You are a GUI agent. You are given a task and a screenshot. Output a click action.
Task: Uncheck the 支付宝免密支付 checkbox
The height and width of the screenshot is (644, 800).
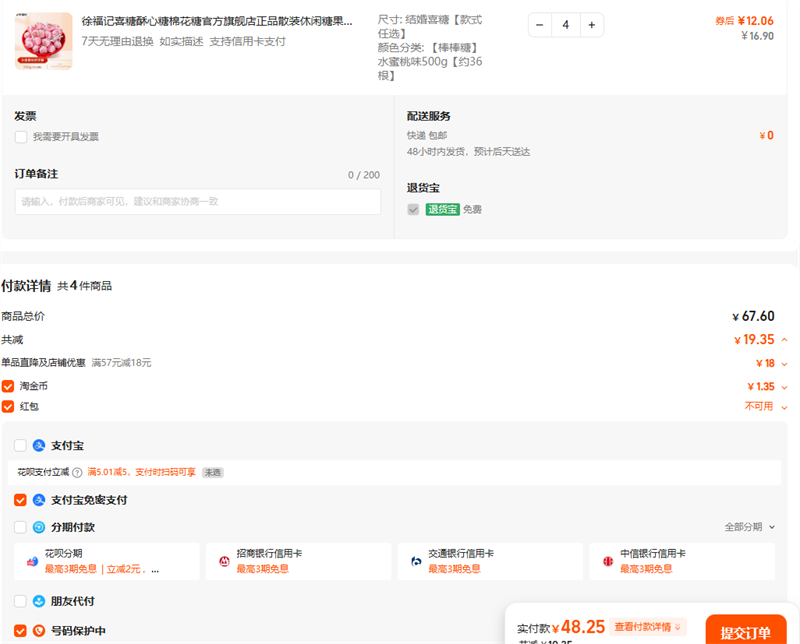point(21,500)
